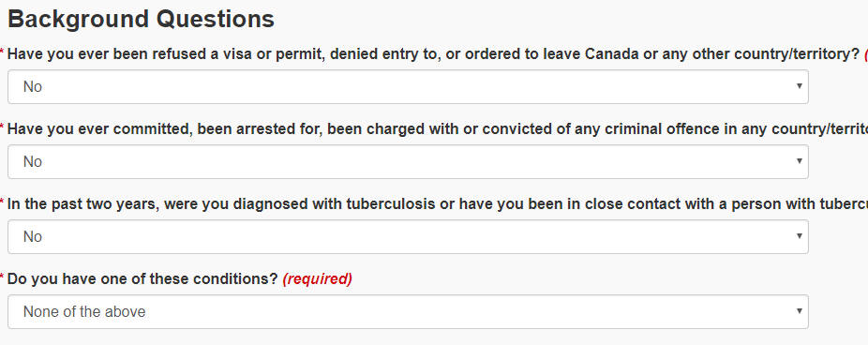Click the 'None of the above' selected value text
Image resolution: width=868 pixels, height=345 pixels.
84,312
